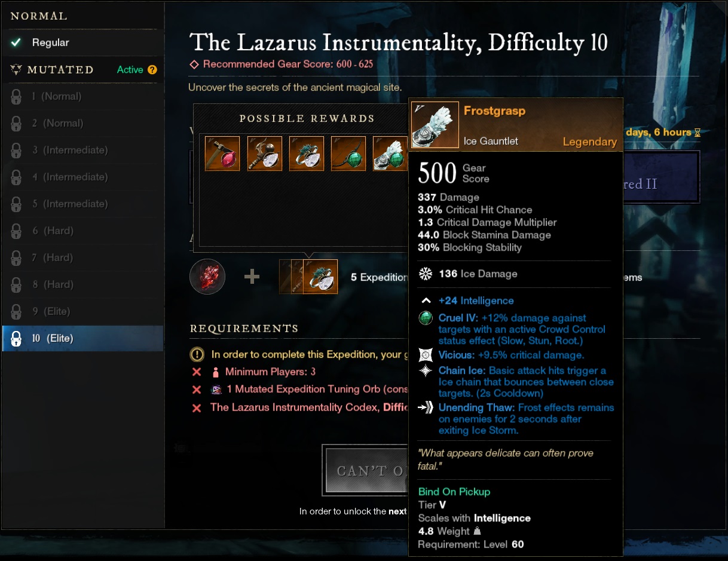Screen dimensions: 728x561
Task: Choose locked difficulty 9 (Elite)
Action: point(82,311)
